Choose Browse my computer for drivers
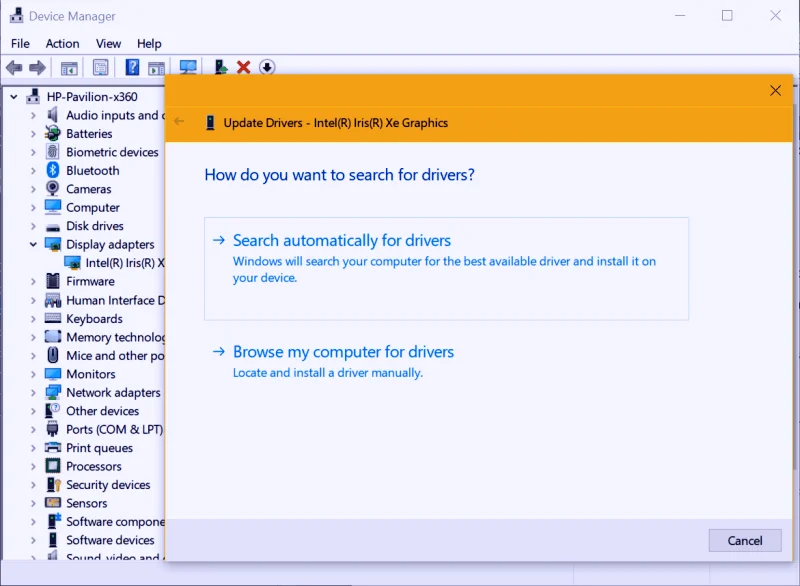Screen dimensions: 800x586 click(343, 352)
